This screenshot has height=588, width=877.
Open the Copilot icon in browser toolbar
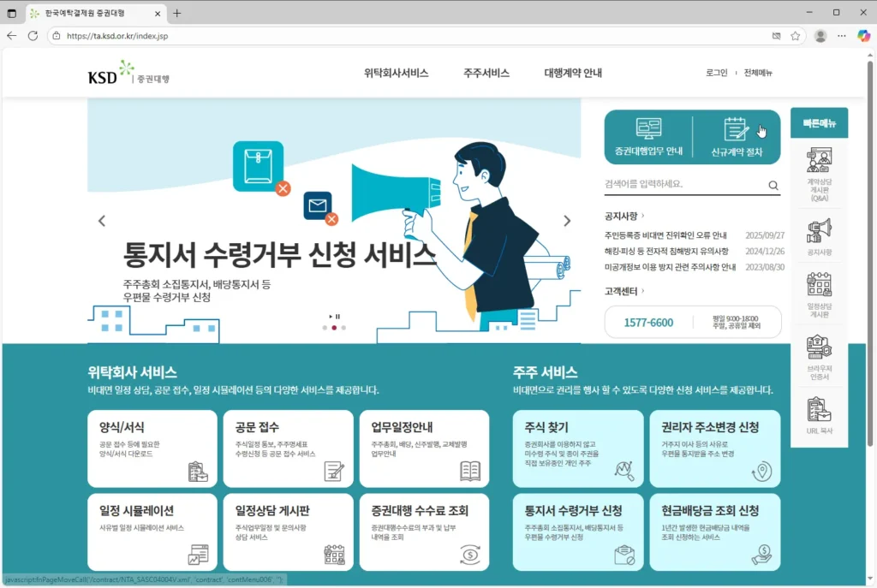pos(863,36)
